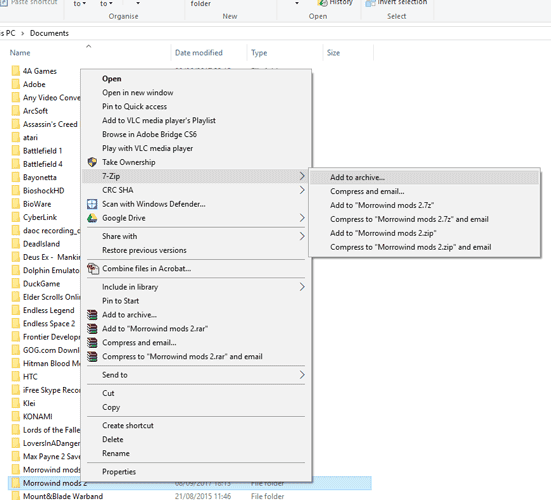Choose Compress to "Morrowind mods 2.7z" and email
The height and width of the screenshot is (500, 551).
point(409,219)
